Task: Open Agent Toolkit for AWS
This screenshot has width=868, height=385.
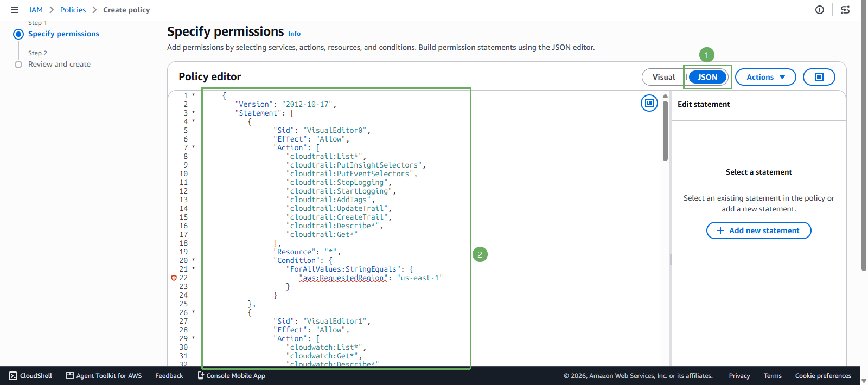Action: coord(104,376)
